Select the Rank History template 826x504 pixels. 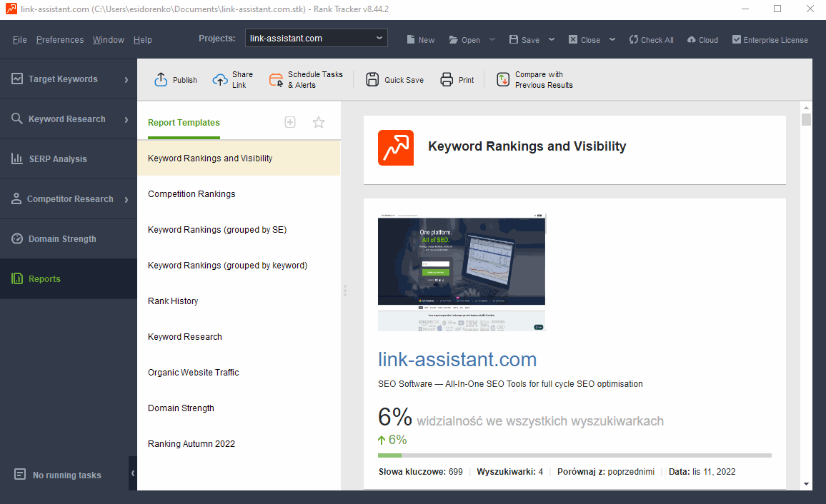click(x=239, y=301)
